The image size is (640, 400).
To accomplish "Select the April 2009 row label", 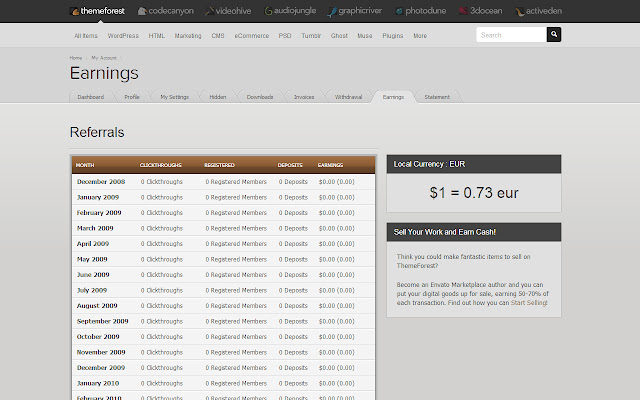I will coord(93,244).
